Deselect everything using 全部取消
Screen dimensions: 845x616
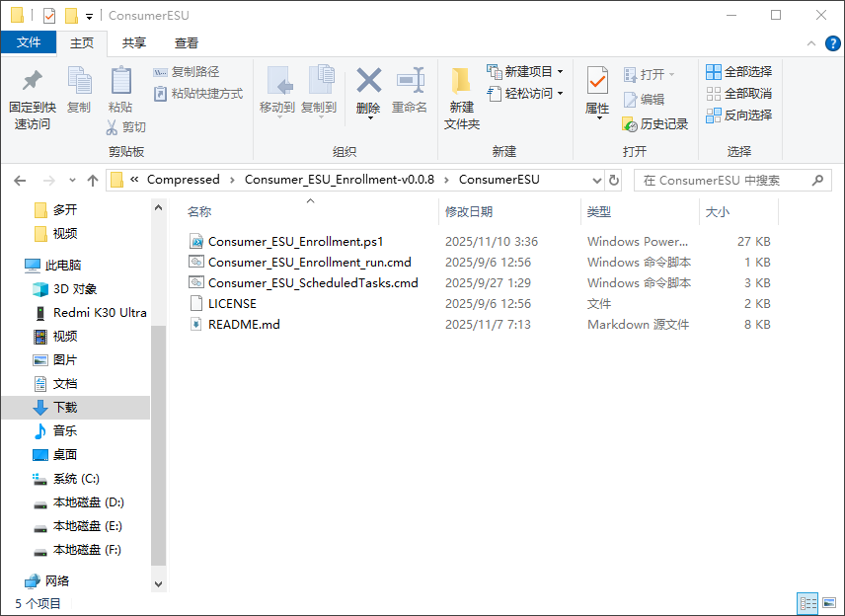pyautogui.click(x=739, y=93)
